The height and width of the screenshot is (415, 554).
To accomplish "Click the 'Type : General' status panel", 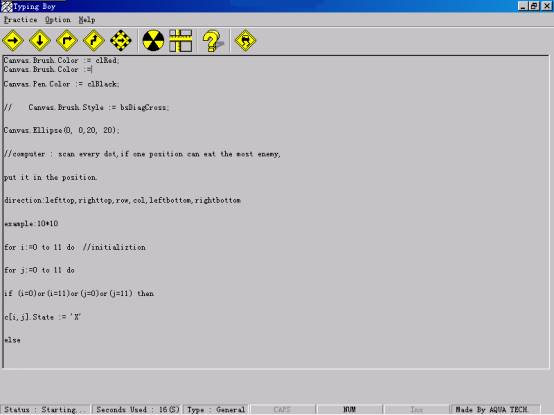I will [216, 410].
